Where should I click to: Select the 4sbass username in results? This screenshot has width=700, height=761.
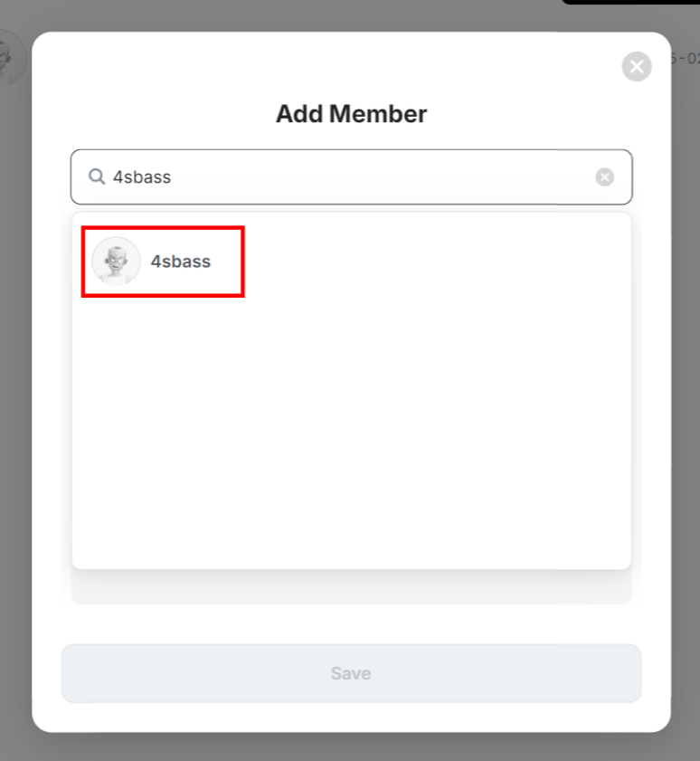181,262
